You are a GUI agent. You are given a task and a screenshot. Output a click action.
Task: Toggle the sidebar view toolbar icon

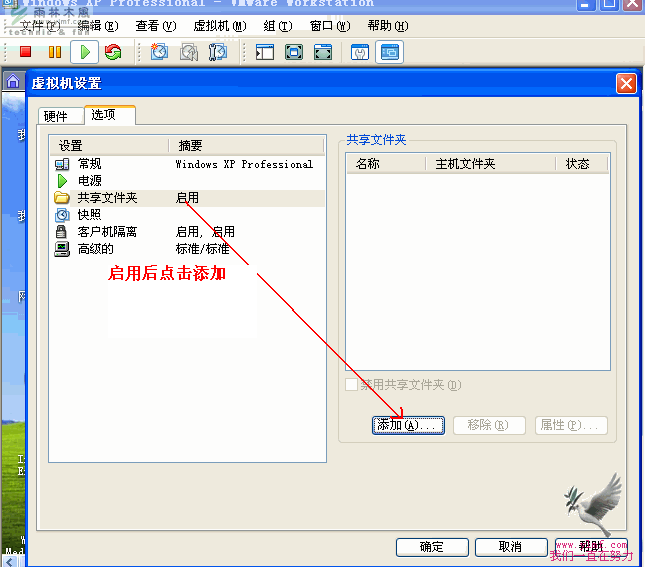point(264,52)
